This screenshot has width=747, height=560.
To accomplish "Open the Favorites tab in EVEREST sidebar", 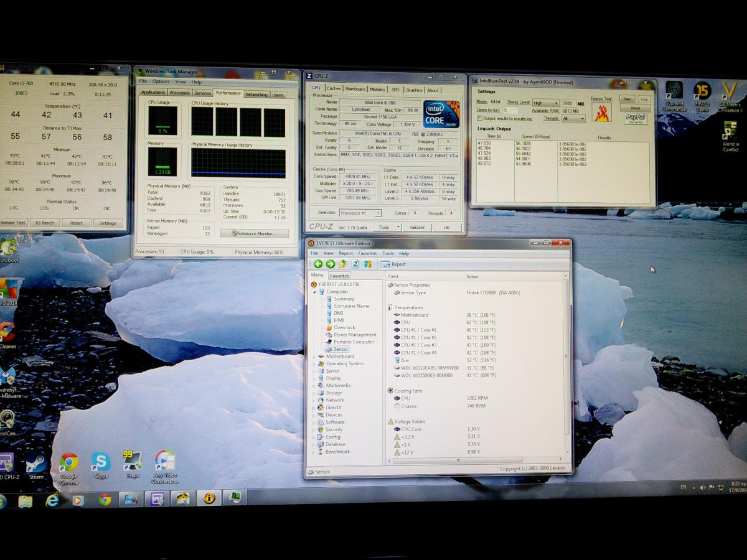I will [x=339, y=276].
